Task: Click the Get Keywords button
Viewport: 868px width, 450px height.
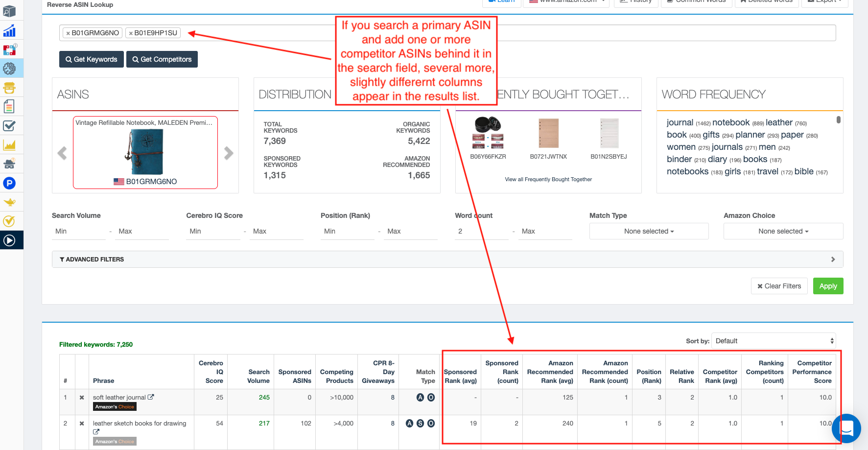Action: (91, 59)
